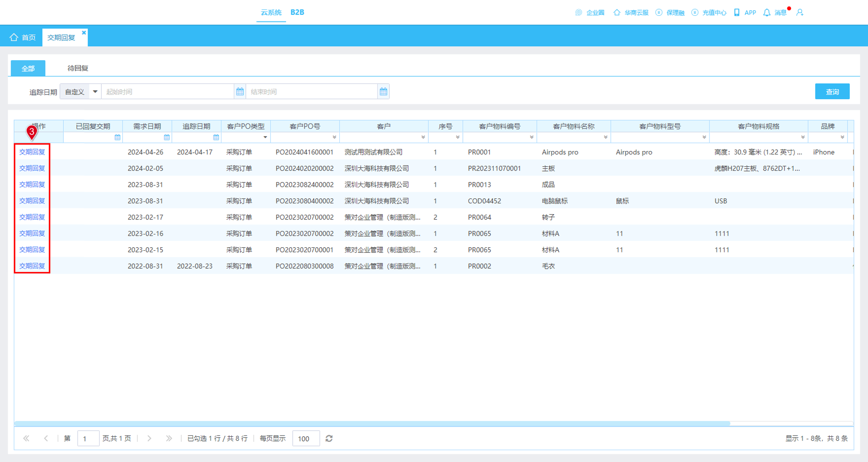Go to the home page icon 首页

(14, 37)
